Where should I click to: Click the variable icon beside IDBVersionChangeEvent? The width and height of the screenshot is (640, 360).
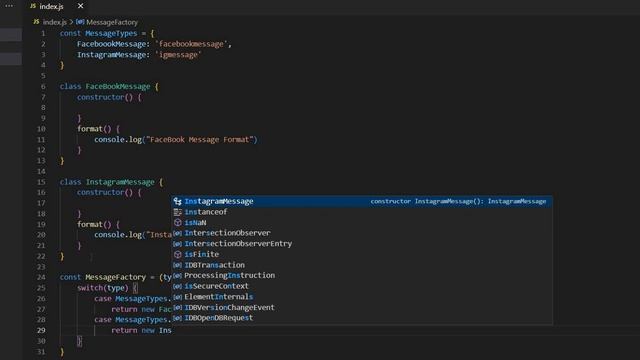tap(178, 307)
